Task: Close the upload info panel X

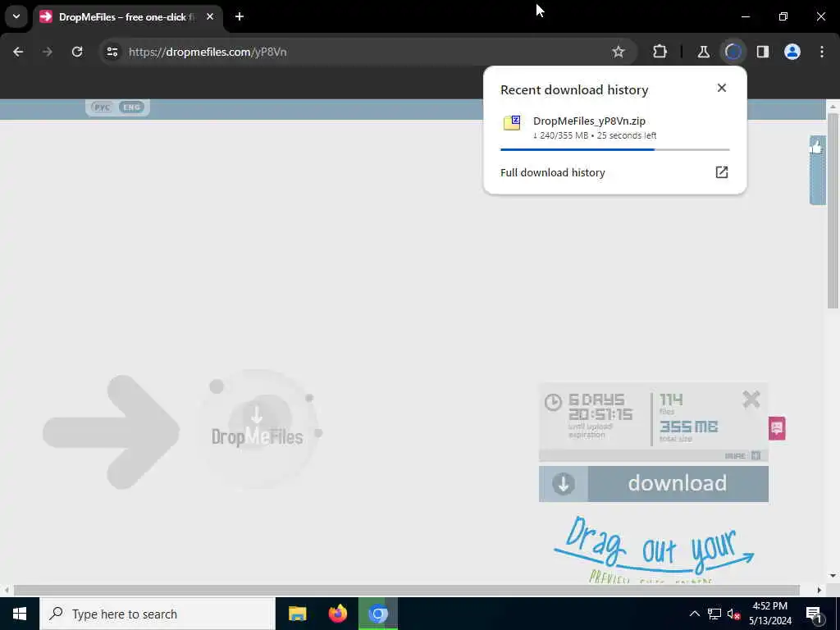Action: pyautogui.click(x=751, y=399)
